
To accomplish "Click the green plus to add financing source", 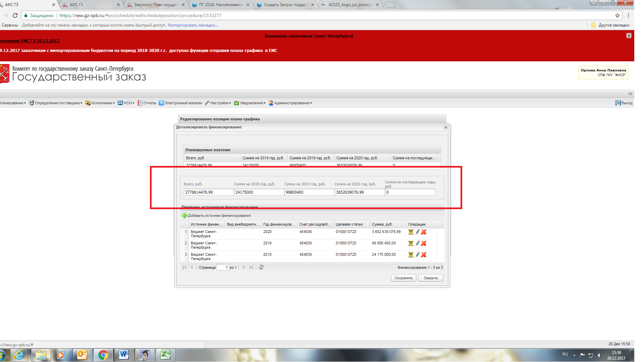I will pyautogui.click(x=184, y=216).
